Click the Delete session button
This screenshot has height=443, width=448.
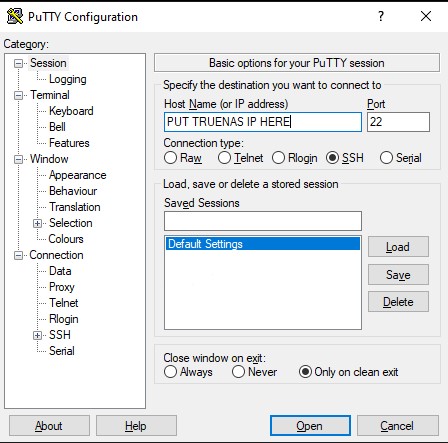[398, 302]
